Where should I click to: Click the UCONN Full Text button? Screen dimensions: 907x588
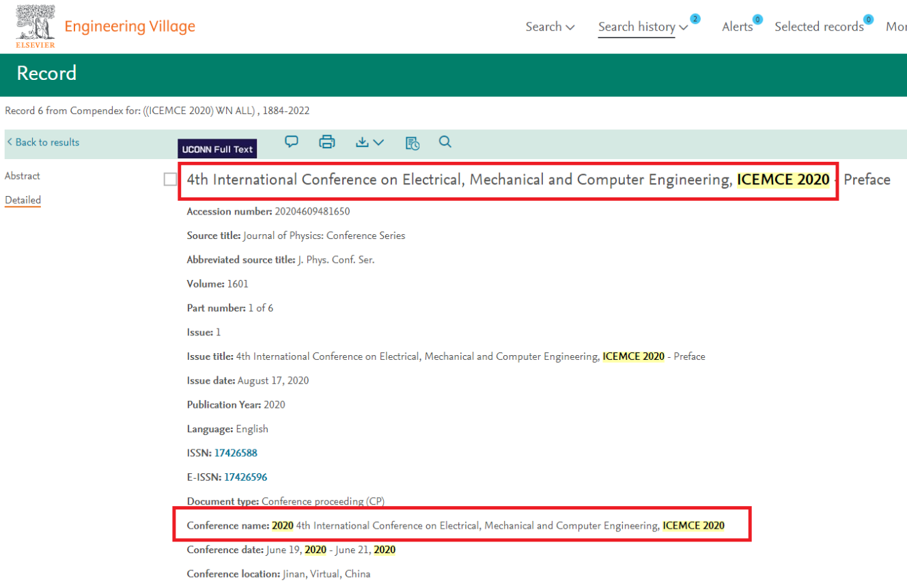coord(217,149)
